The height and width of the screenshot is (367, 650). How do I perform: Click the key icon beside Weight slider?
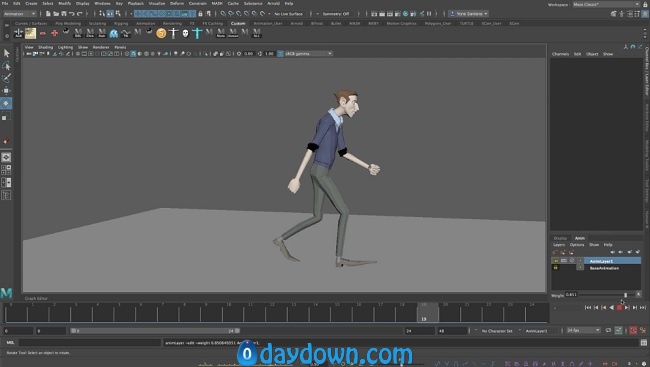coord(638,294)
